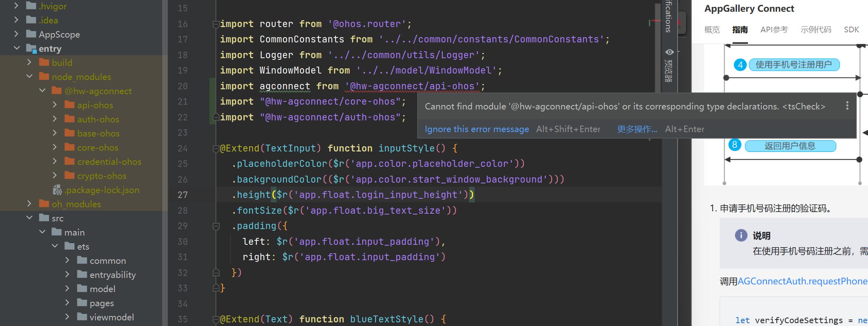Expand the entryability folder chevron

tap(68, 274)
